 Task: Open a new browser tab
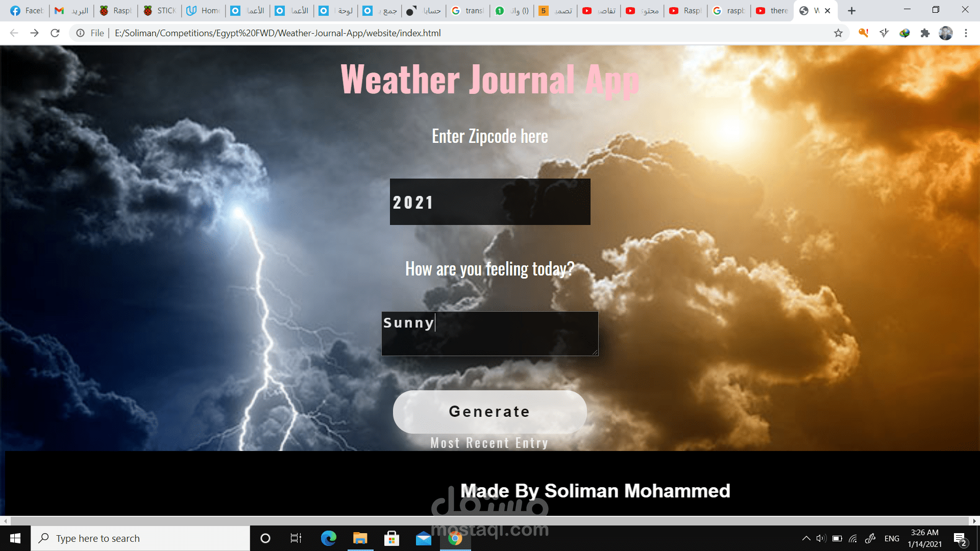(x=851, y=11)
